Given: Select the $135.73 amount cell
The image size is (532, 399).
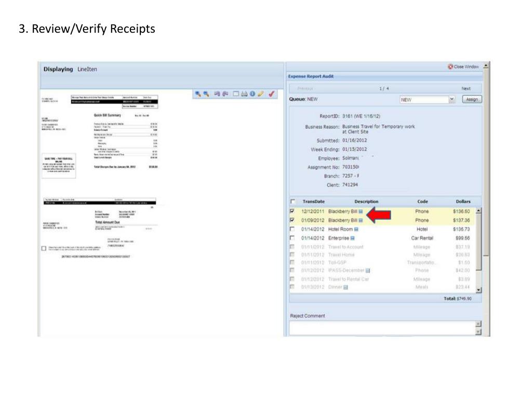Looking at the screenshot, I should tap(461, 229).
